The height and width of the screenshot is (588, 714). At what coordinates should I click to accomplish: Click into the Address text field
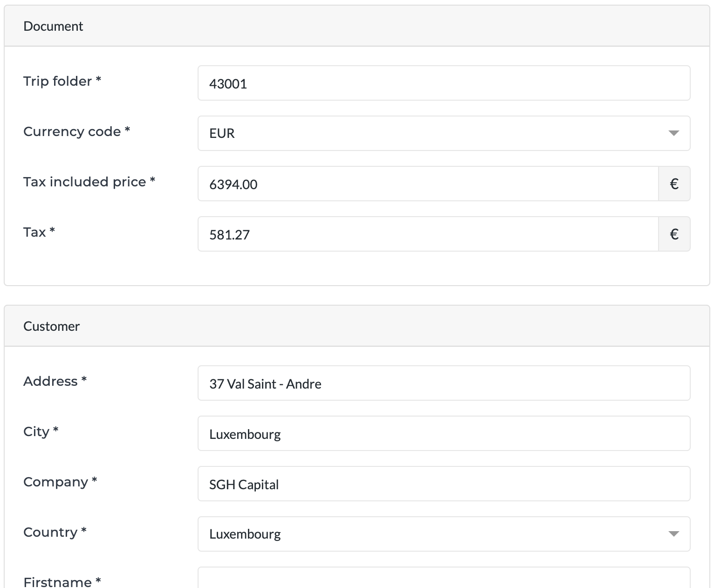pyautogui.click(x=444, y=383)
